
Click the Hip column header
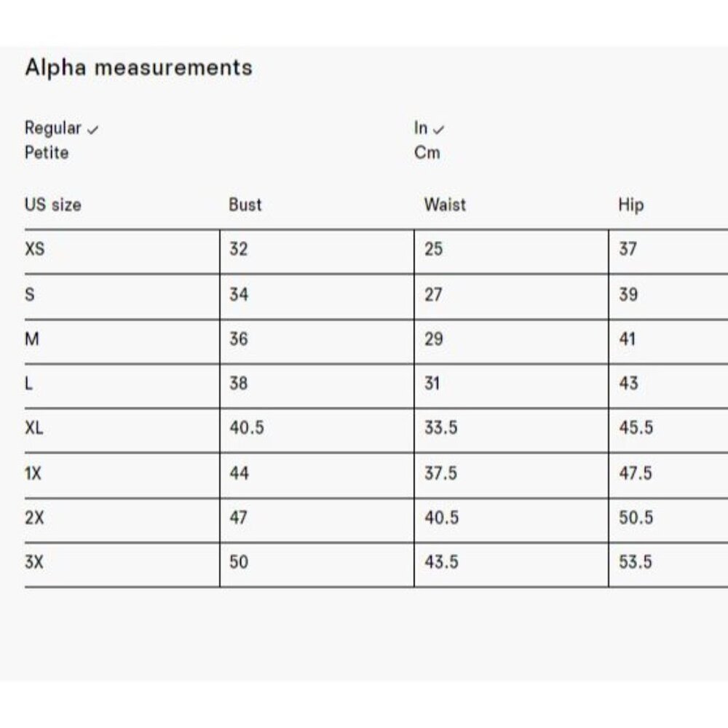pos(631,205)
